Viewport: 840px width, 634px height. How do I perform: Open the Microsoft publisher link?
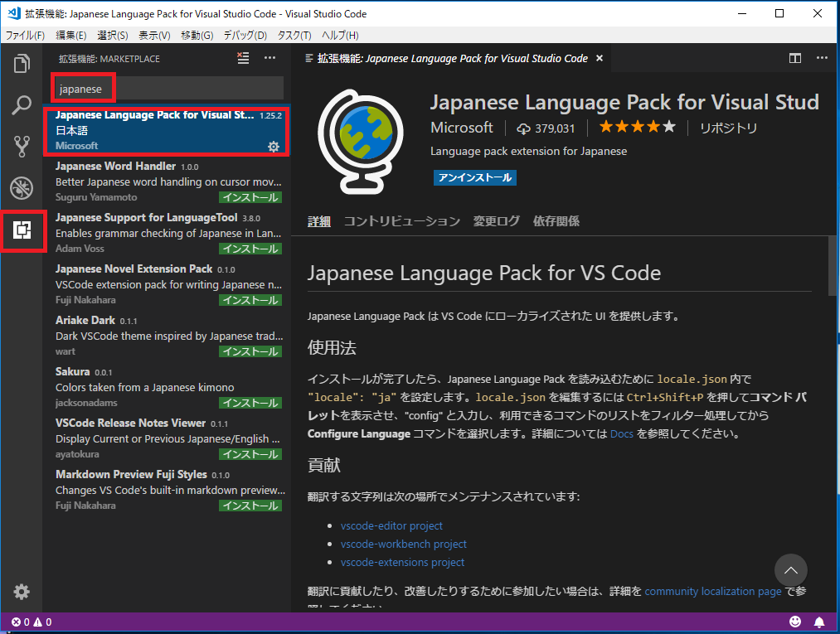[462, 128]
